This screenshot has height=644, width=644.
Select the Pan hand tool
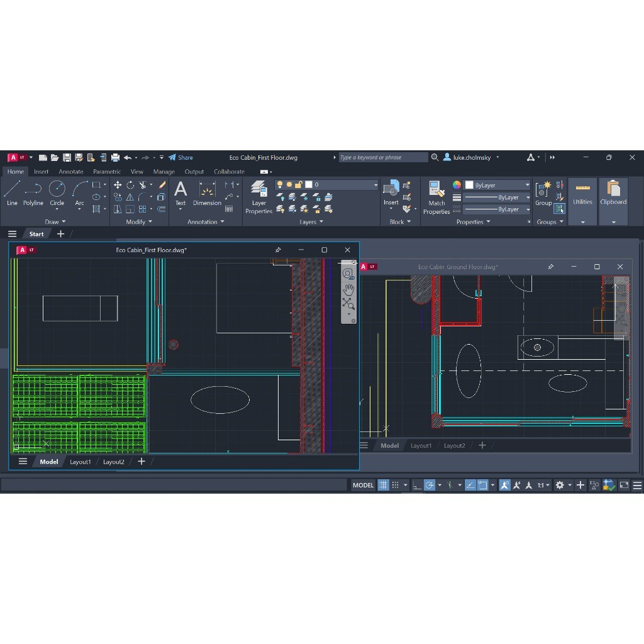pos(348,289)
